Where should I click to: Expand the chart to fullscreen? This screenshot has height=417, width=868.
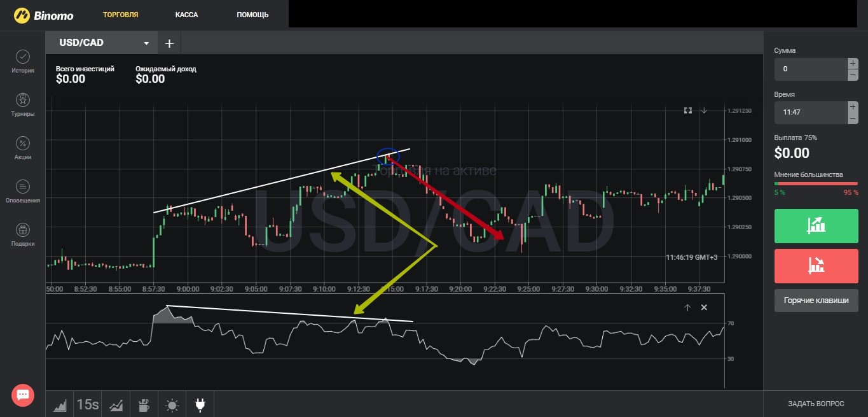pos(687,110)
